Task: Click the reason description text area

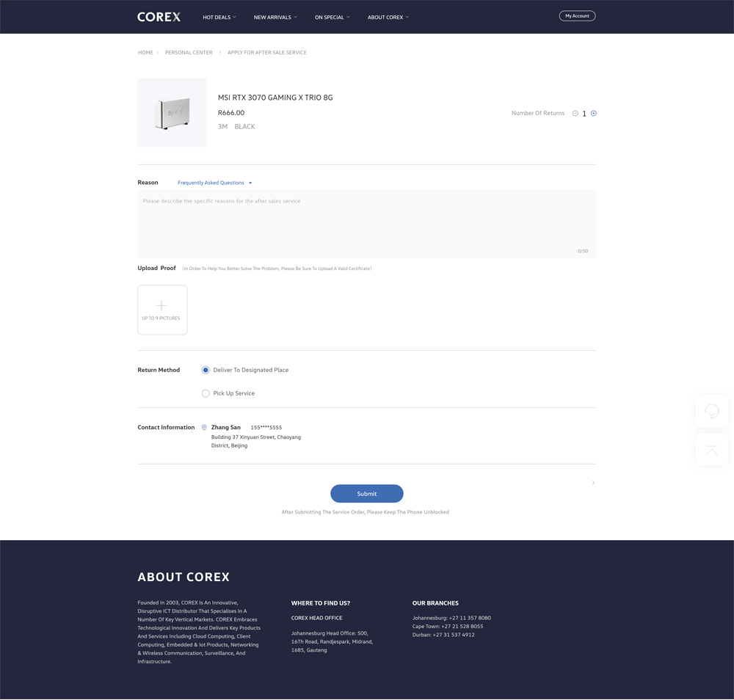Action: coord(366,224)
